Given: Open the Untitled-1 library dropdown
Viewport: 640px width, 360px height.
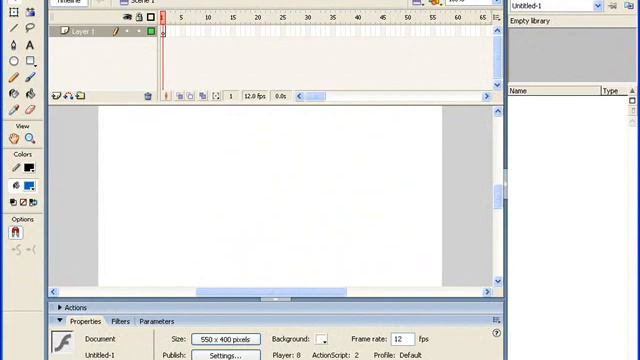Looking at the screenshot, I should pos(598,6).
